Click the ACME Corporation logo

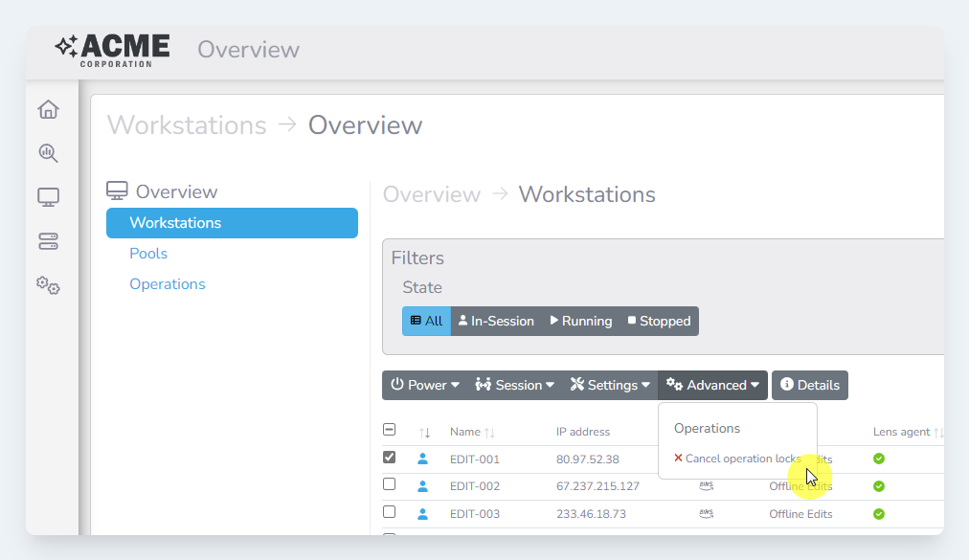click(113, 50)
